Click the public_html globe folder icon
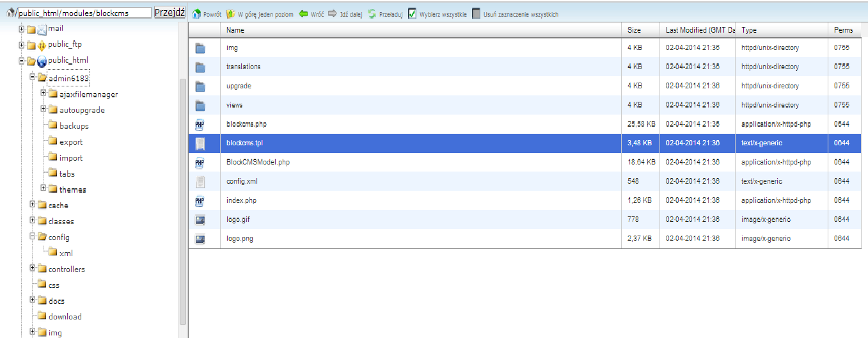This screenshot has height=338, width=868. click(42, 61)
